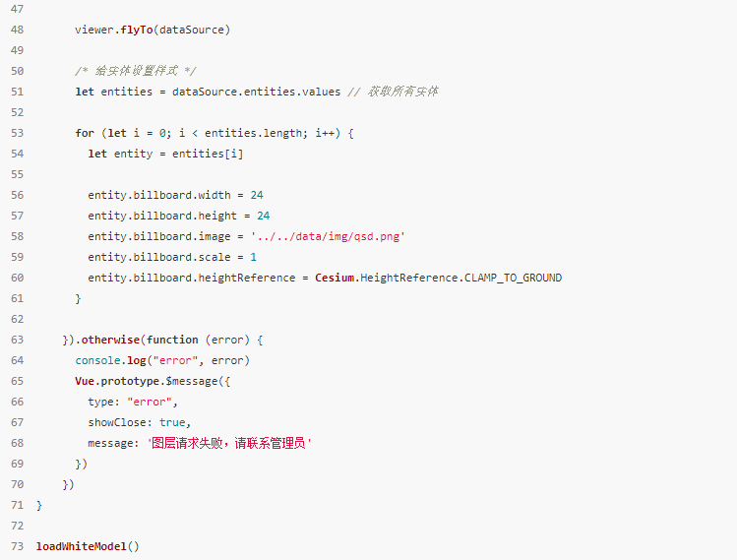This screenshot has width=737, height=560.
Task: Click the Cesium keyword on line 60
Action: point(335,278)
